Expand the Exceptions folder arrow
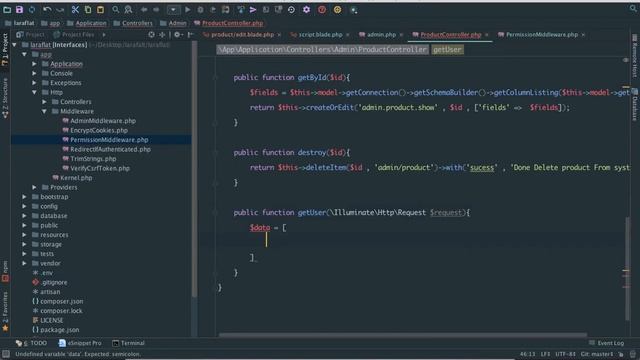Screen dimensions: 640x360 tap(34, 82)
